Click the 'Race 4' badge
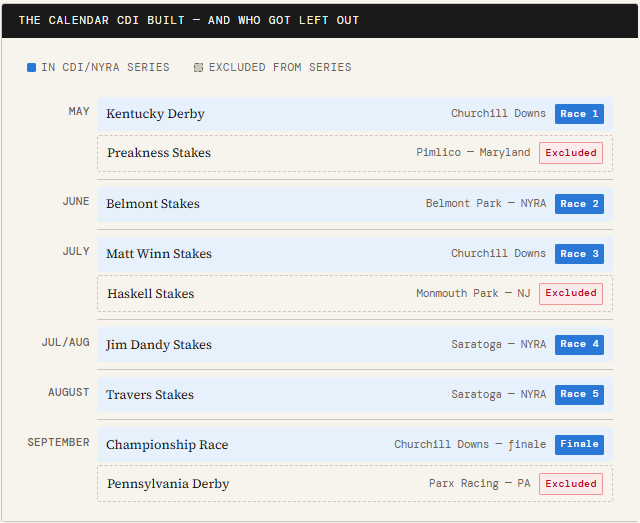The width and height of the screenshot is (640, 523). coord(579,345)
